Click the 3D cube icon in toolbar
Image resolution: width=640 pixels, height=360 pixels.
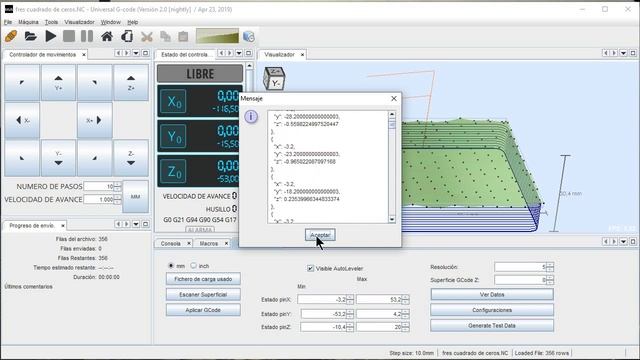pyautogui.click(x=249, y=36)
